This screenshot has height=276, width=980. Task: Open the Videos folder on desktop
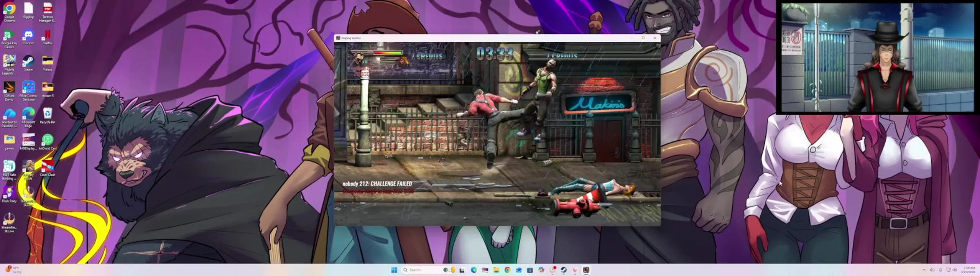point(48,63)
